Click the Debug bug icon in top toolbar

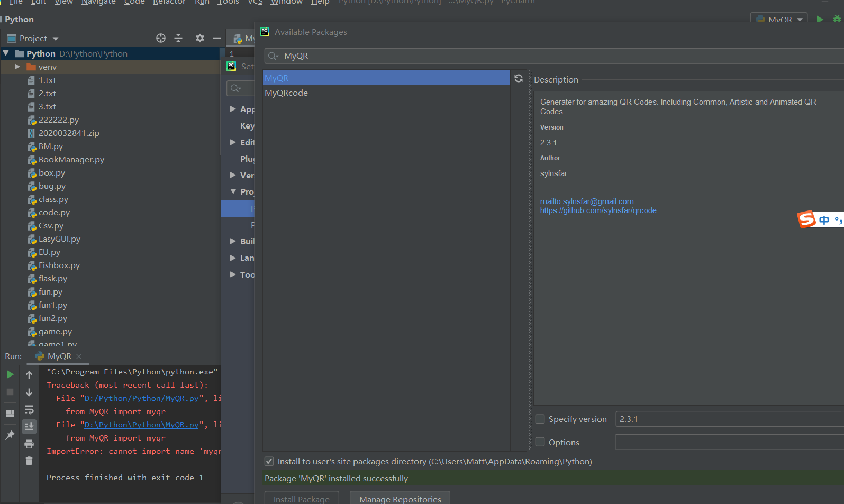click(837, 19)
